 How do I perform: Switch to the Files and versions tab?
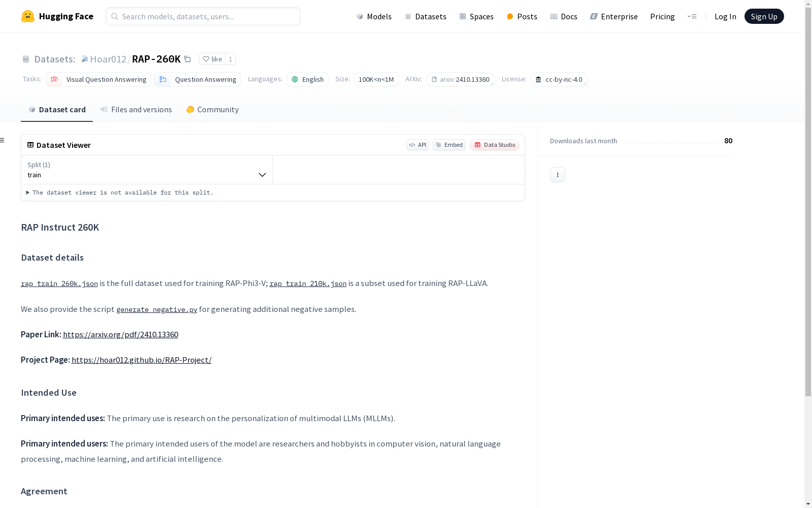[x=136, y=109]
